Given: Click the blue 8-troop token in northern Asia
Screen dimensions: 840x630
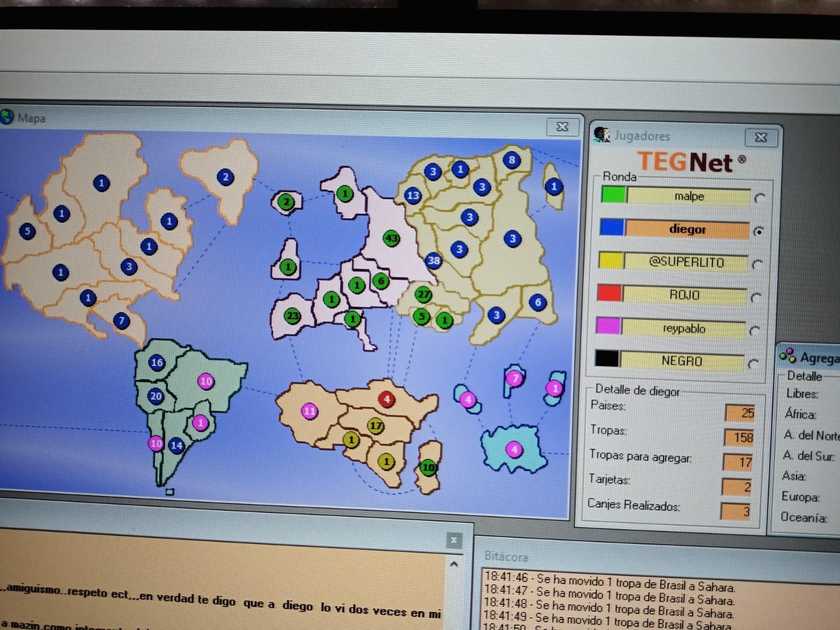Looking at the screenshot, I should click(x=512, y=160).
